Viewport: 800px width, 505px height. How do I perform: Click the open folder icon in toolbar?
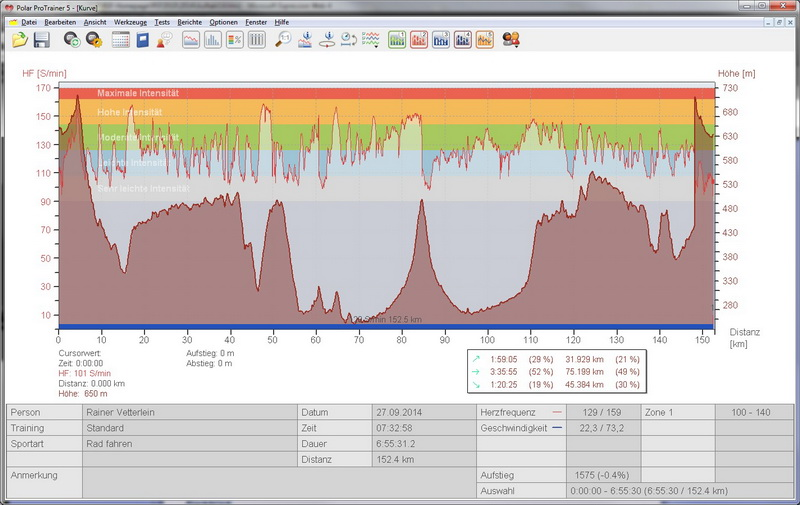20,40
